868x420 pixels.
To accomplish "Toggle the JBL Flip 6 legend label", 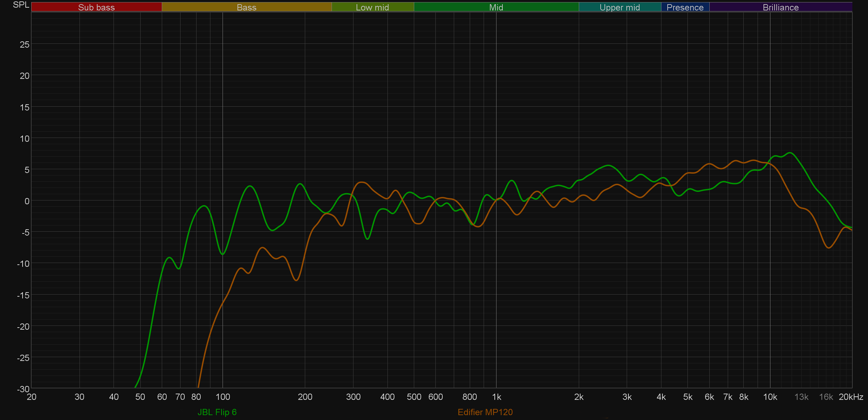I will point(217,412).
